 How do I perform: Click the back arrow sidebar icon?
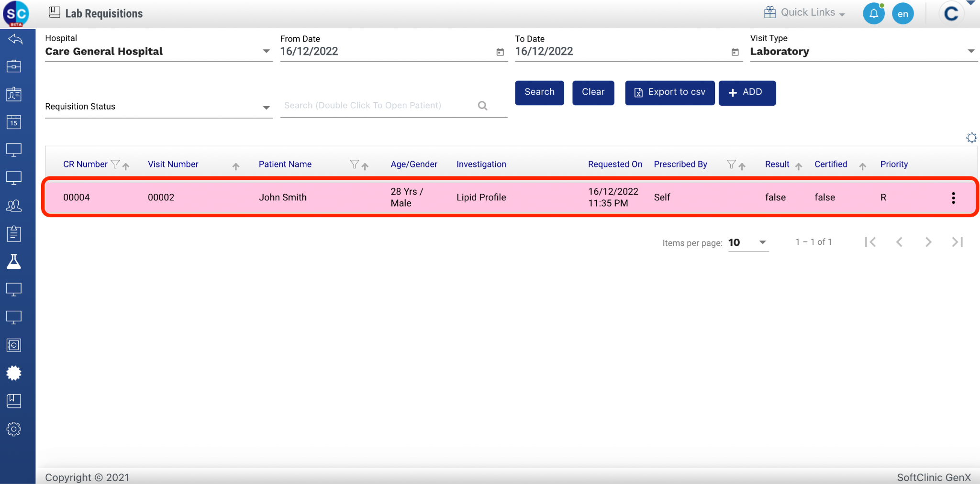pyautogui.click(x=15, y=39)
